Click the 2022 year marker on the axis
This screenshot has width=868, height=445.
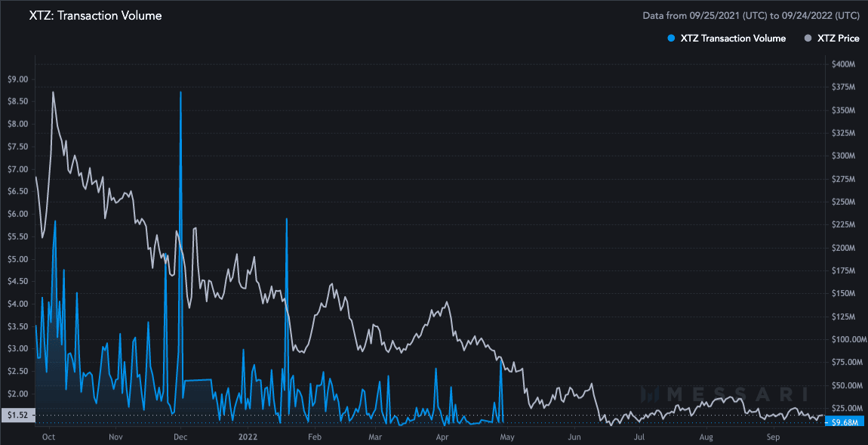[248, 437]
